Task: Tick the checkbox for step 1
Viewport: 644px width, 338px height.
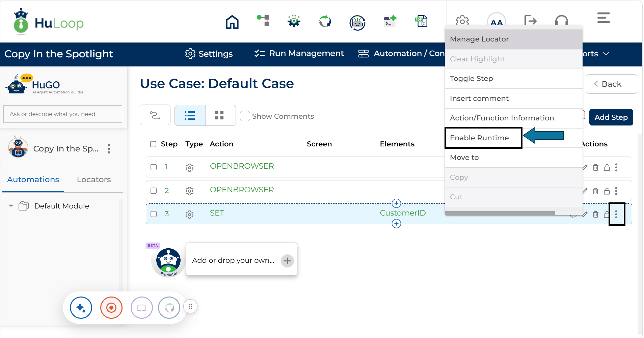Action: (x=154, y=167)
